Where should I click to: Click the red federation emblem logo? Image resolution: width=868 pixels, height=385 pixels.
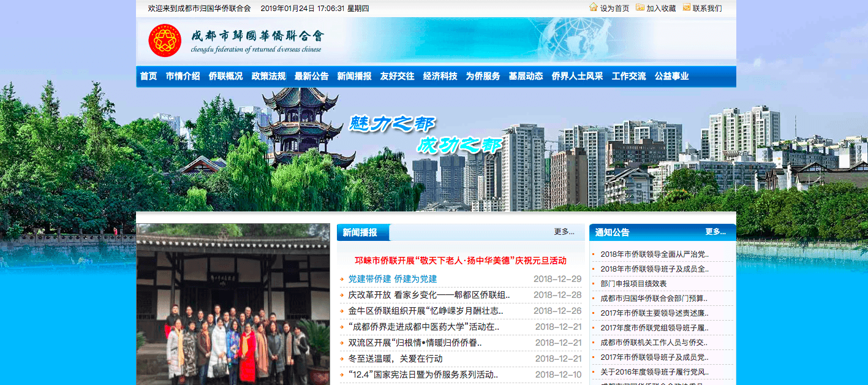click(165, 40)
